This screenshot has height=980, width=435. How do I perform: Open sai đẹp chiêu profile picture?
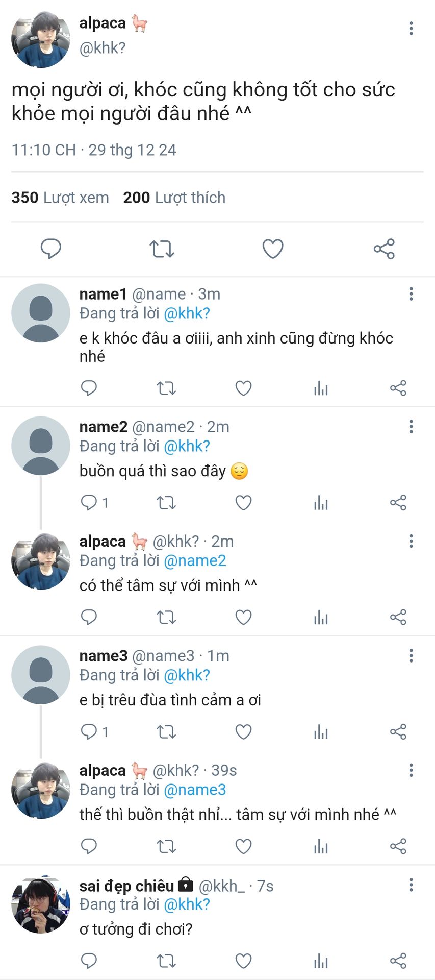click(x=41, y=906)
